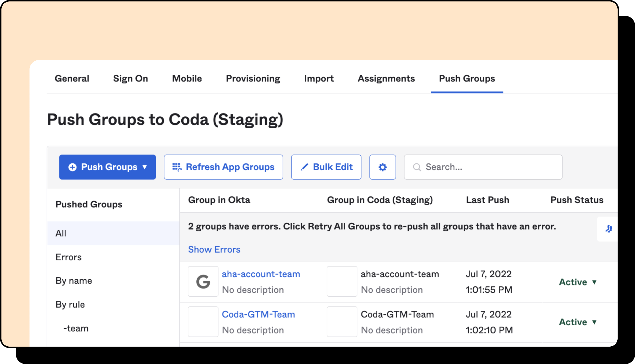
Task: Select the -team rule entry
Action: point(76,328)
